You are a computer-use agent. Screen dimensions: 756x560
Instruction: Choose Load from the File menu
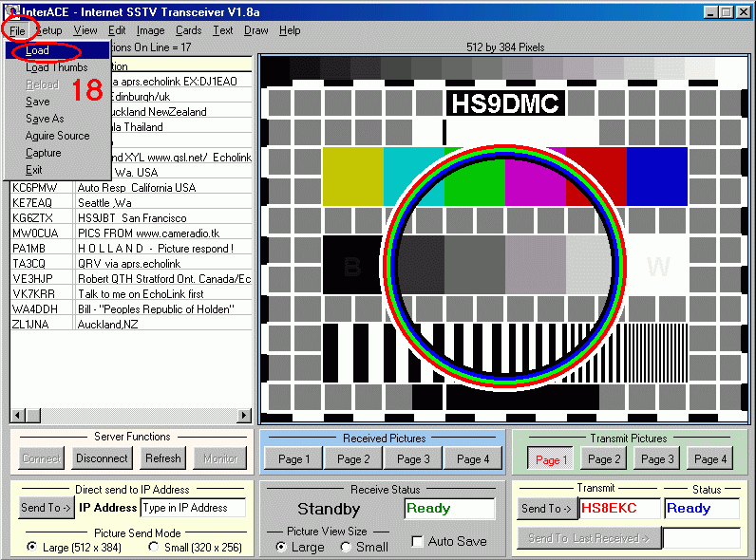point(57,50)
